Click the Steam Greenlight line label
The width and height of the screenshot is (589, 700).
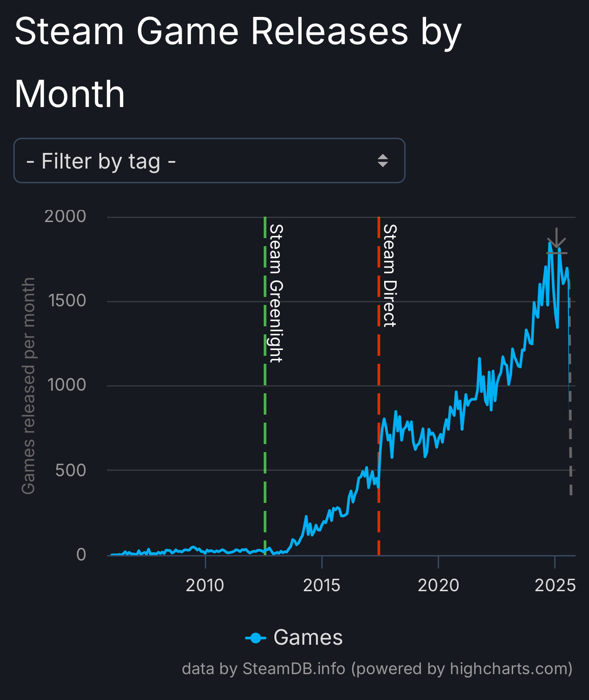point(276,293)
